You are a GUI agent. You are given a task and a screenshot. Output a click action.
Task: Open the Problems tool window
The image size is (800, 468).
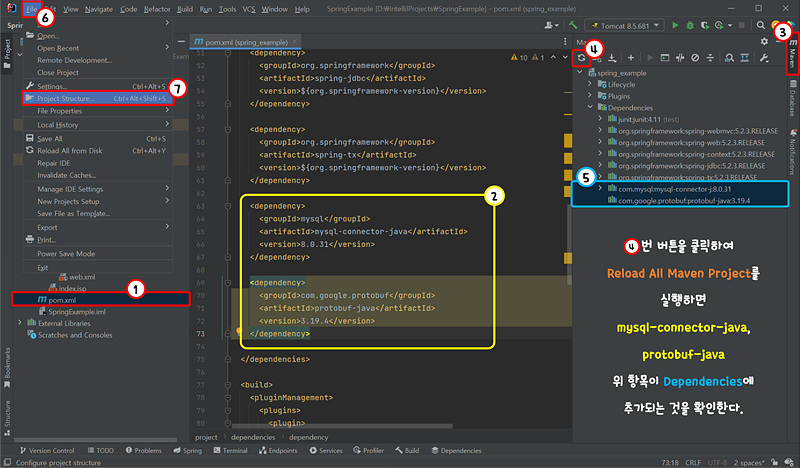pos(143,450)
